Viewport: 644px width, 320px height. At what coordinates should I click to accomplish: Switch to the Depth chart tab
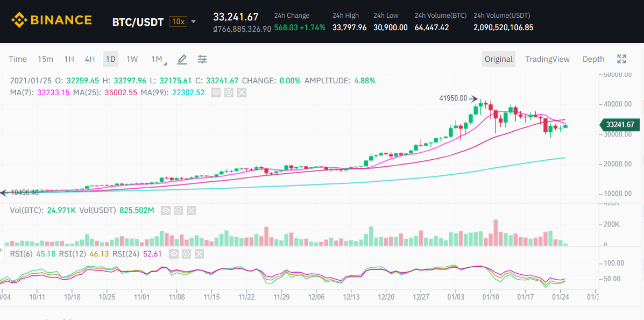(593, 59)
